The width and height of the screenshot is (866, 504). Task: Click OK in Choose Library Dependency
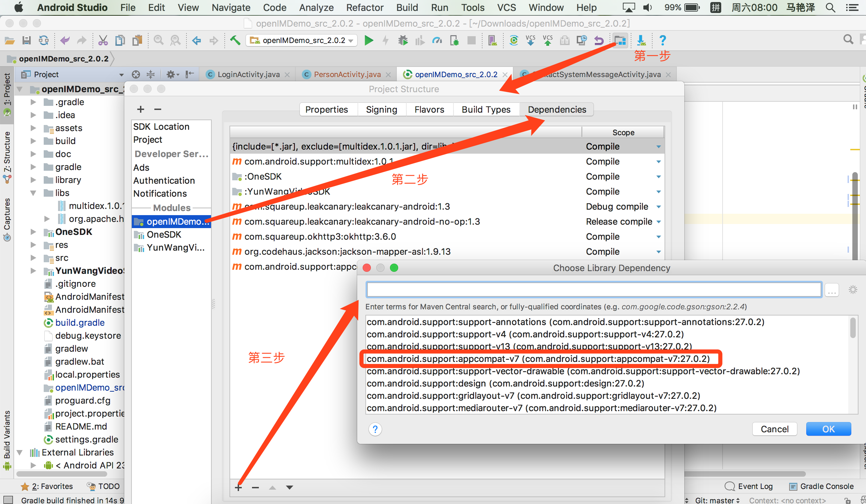(x=828, y=429)
